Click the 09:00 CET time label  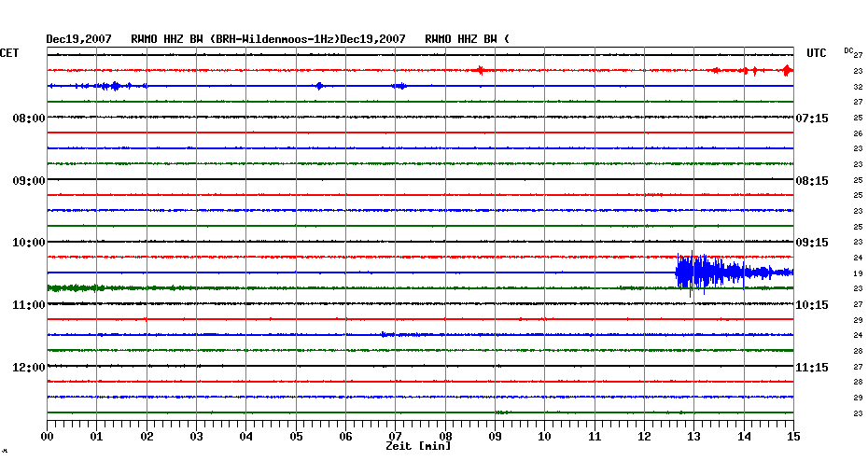point(29,181)
